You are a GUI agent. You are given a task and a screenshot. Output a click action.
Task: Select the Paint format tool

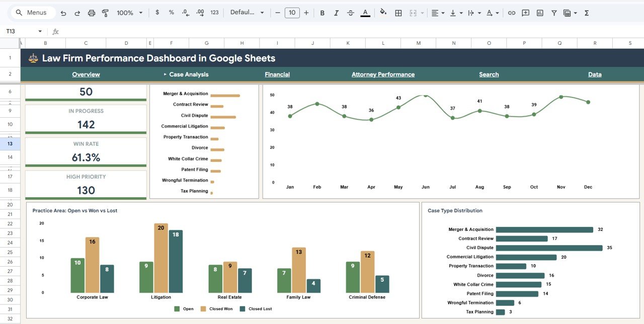tap(105, 13)
